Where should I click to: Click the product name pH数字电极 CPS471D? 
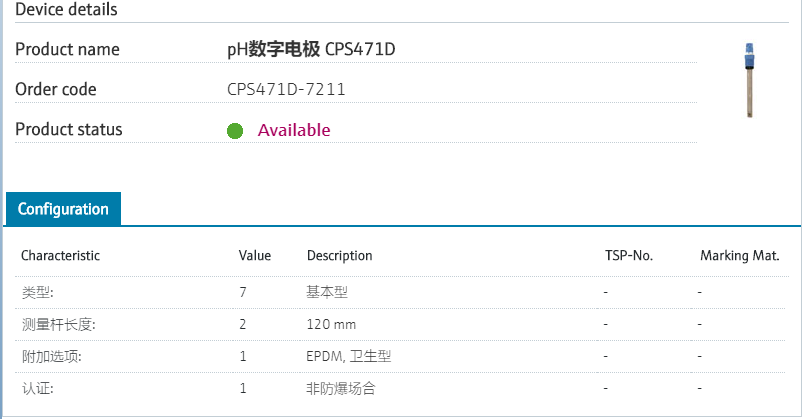coord(318,49)
